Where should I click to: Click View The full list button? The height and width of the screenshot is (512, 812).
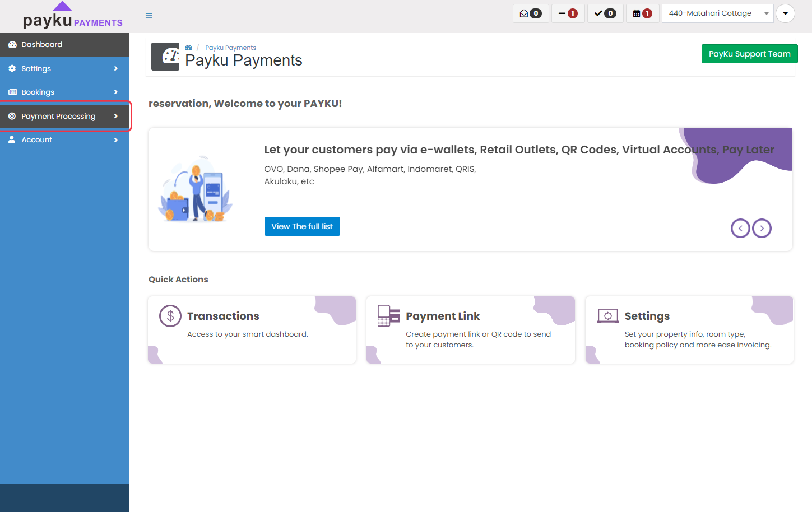point(302,226)
